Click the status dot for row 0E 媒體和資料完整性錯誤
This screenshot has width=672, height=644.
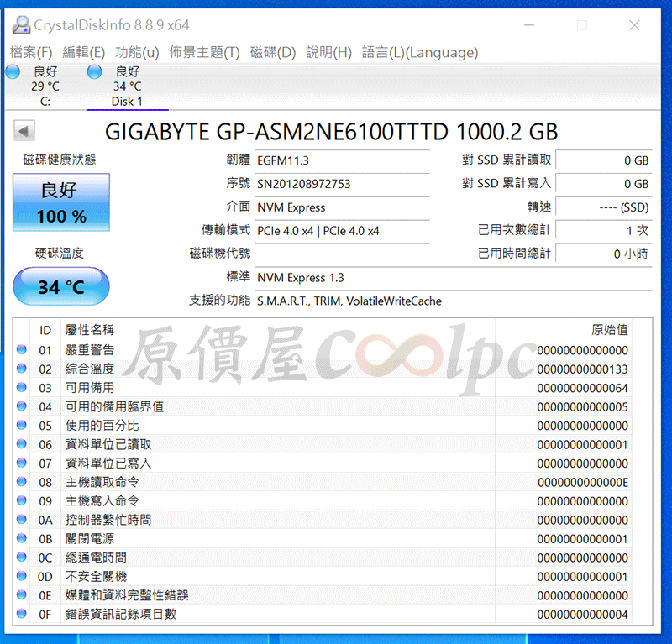tap(22, 594)
